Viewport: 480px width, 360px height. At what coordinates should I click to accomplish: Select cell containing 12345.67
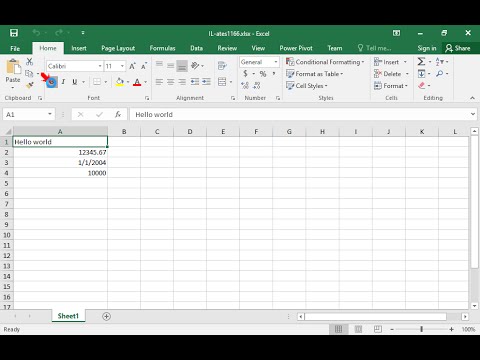(x=60, y=152)
